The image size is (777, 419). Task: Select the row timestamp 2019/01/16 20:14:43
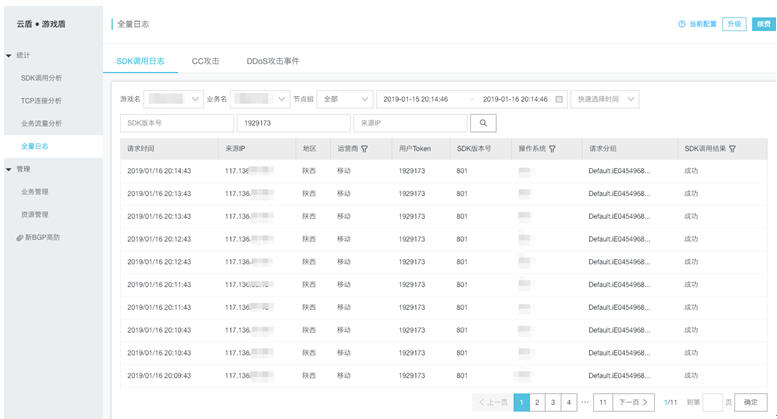(159, 171)
